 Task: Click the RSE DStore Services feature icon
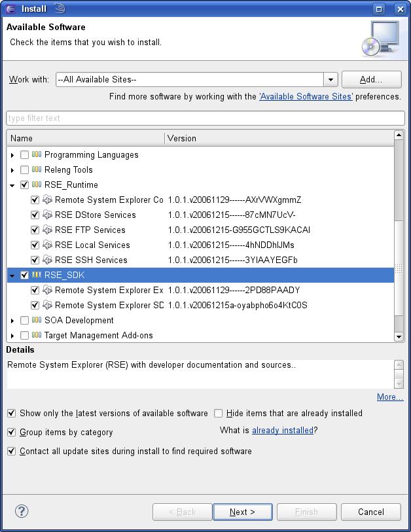[x=47, y=215]
